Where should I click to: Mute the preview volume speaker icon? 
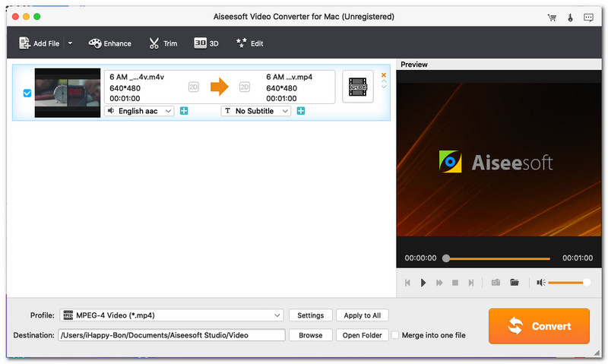(x=540, y=283)
